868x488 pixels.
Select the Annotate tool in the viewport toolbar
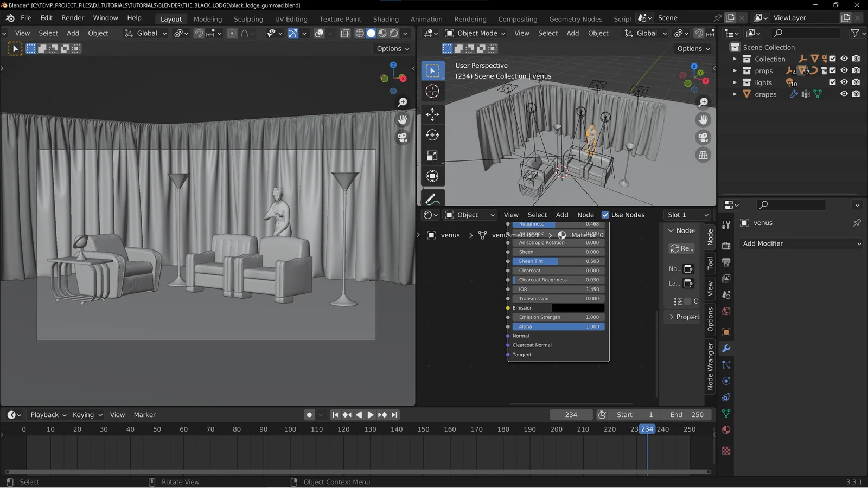click(432, 198)
